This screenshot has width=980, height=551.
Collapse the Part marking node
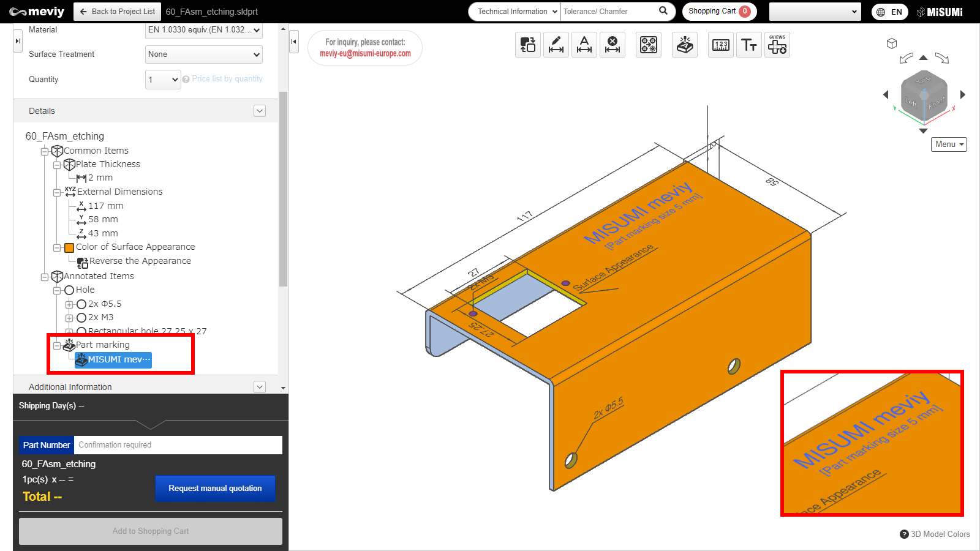pyautogui.click(x=57, y=345)
